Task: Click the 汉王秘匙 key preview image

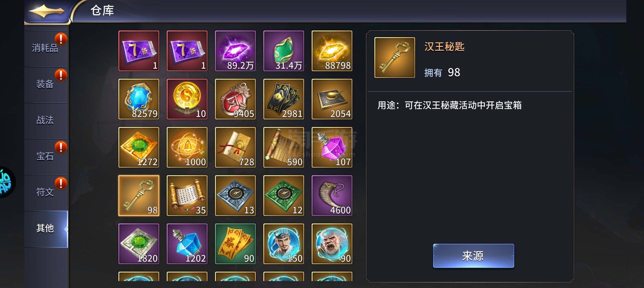Action: pyautogui.click(x=395, y=58)
